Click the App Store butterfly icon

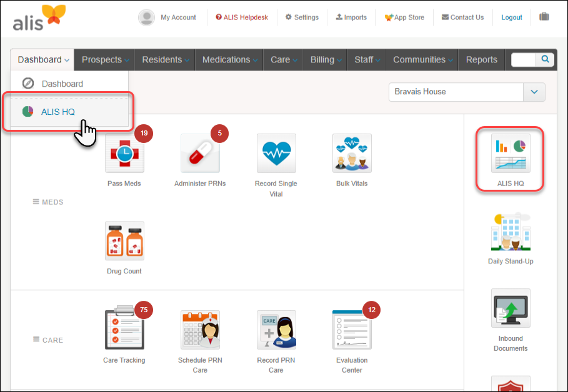pos(389,17)
